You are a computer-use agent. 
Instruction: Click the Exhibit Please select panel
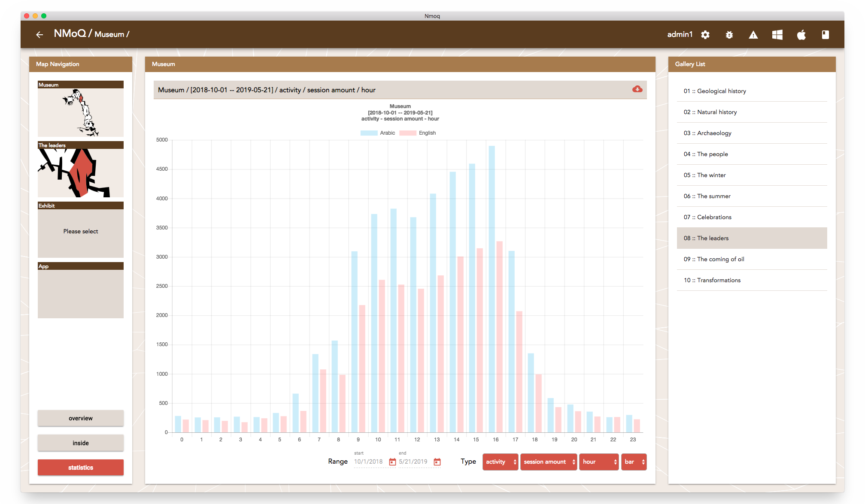pos(81,230)
